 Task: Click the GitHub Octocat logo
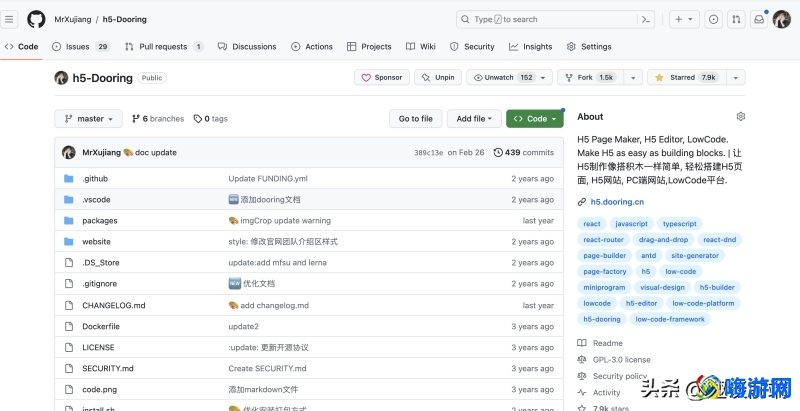[36, 19]
